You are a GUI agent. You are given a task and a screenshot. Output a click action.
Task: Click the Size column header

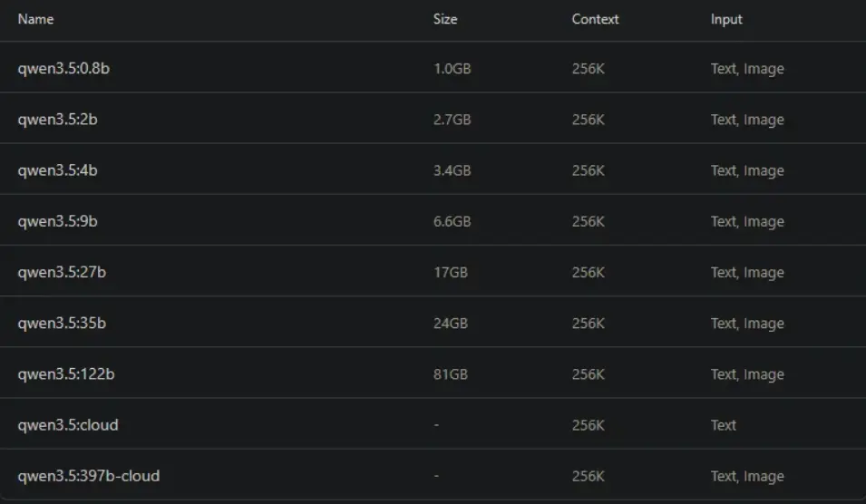[445, 19]
